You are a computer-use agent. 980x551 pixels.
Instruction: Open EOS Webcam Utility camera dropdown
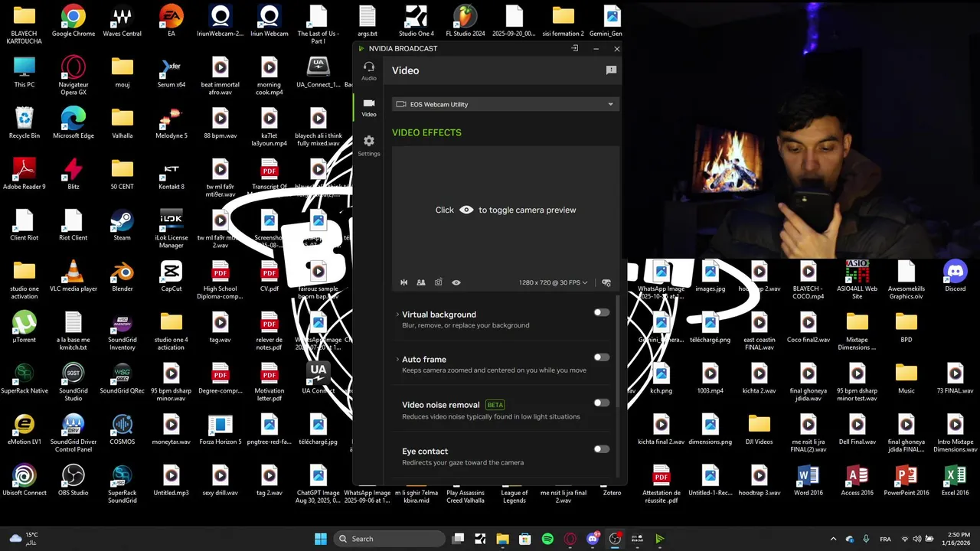click(x=505, y=104)
